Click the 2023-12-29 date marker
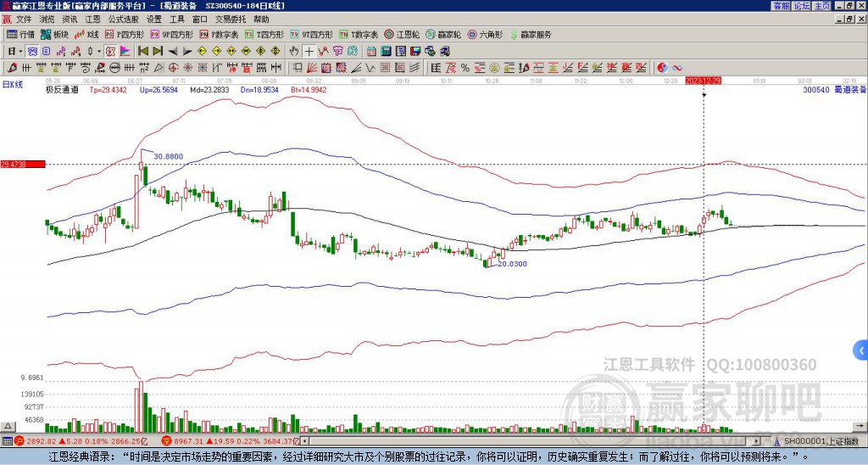Screen dimensions: 868x465 (703, 81)
